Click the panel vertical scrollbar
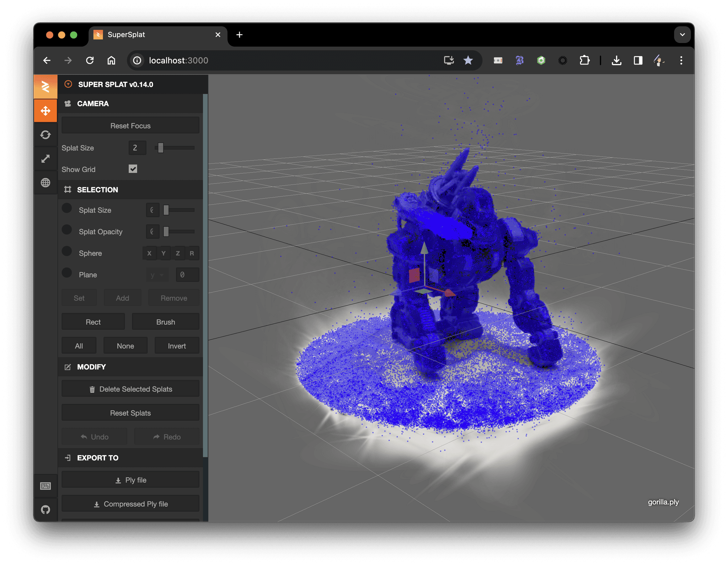 coord(205,275)
